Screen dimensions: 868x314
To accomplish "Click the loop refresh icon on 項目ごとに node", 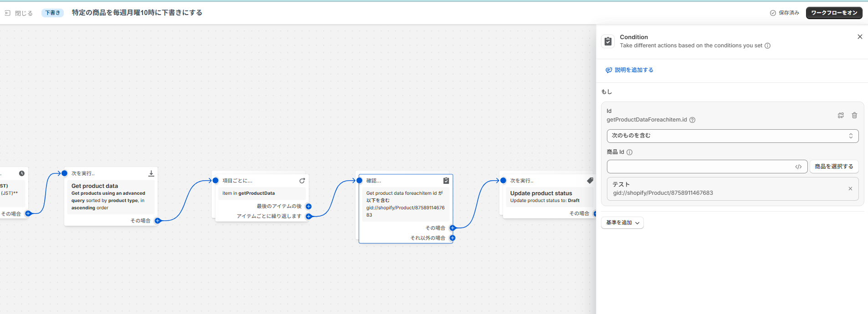I will (302, 181).
